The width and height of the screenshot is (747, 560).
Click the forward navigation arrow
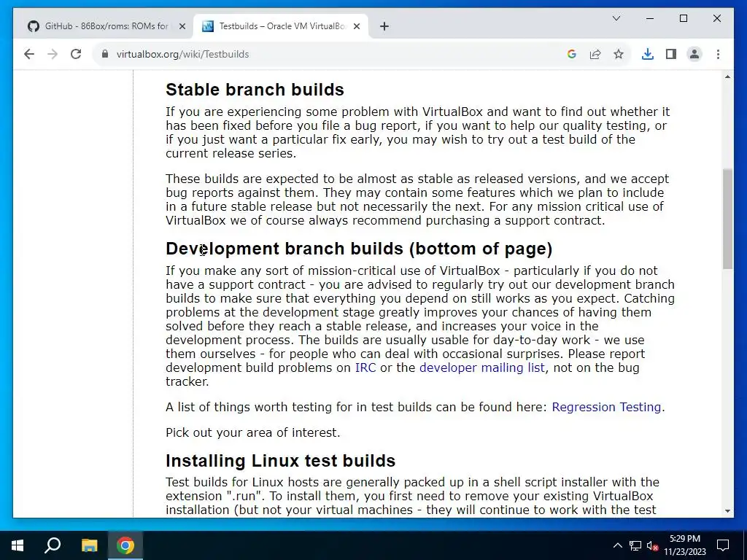53,54
